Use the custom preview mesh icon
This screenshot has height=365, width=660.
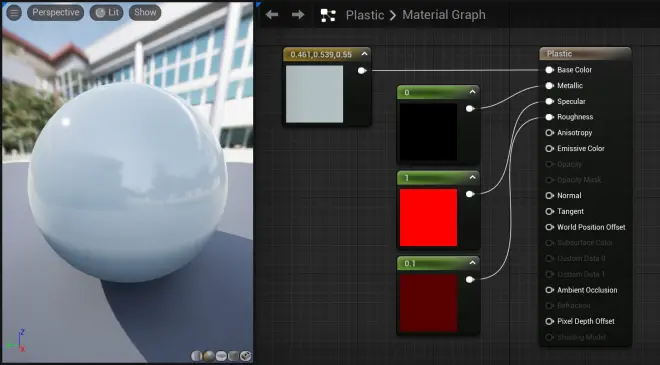246,356
